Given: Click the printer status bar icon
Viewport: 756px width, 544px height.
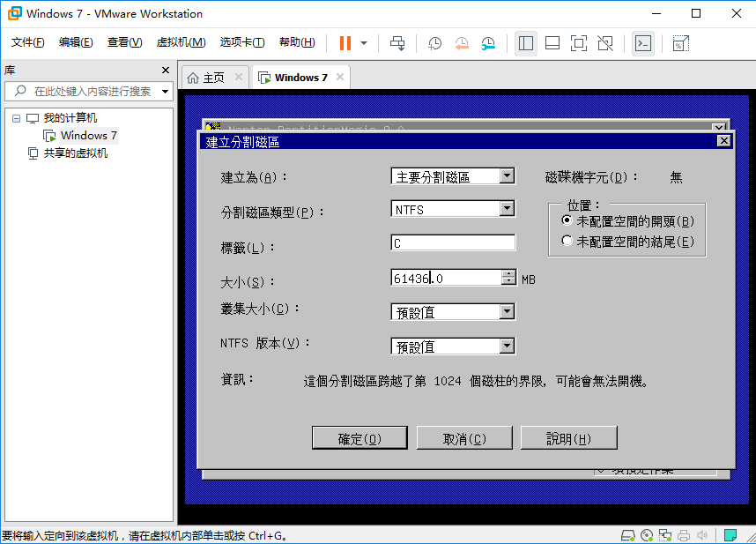Looking at the screenshot, I should tap(684, 535).
